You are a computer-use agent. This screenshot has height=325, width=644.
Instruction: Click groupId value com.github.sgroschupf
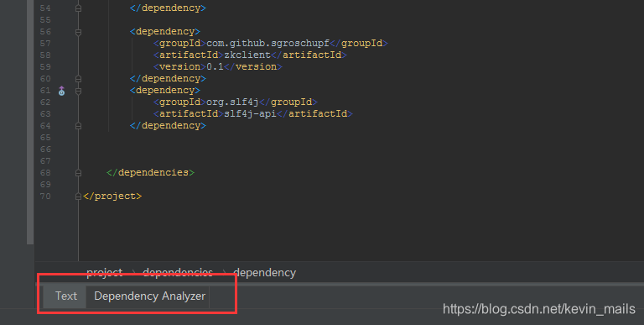(267, 43)
